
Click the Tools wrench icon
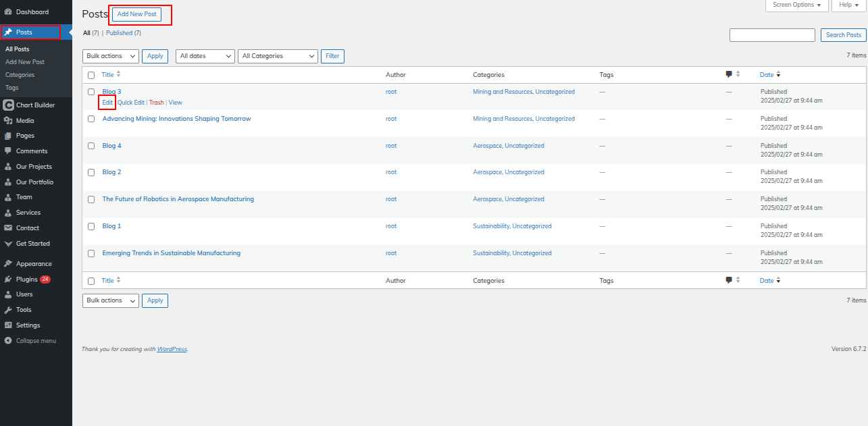(x=7, y=310)
